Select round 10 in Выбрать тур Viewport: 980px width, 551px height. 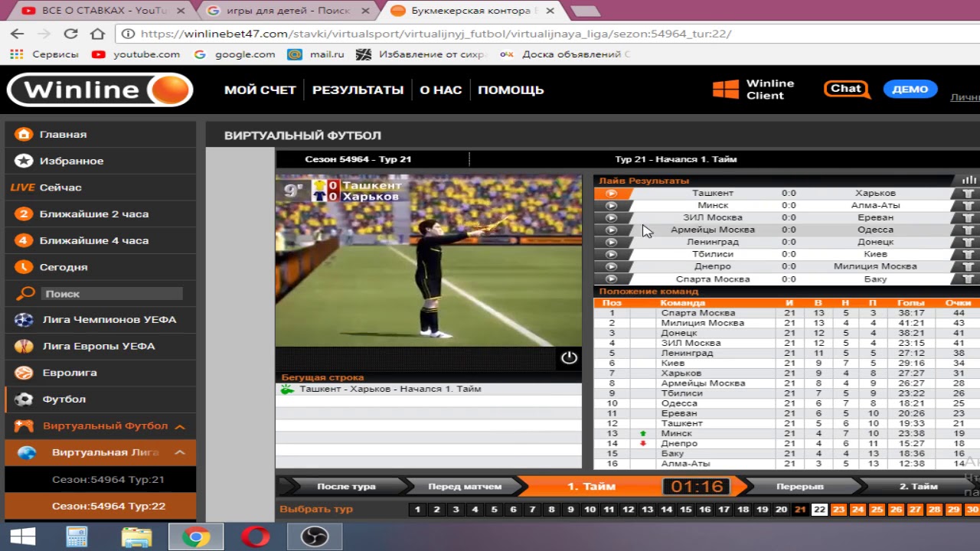(590, 510)
